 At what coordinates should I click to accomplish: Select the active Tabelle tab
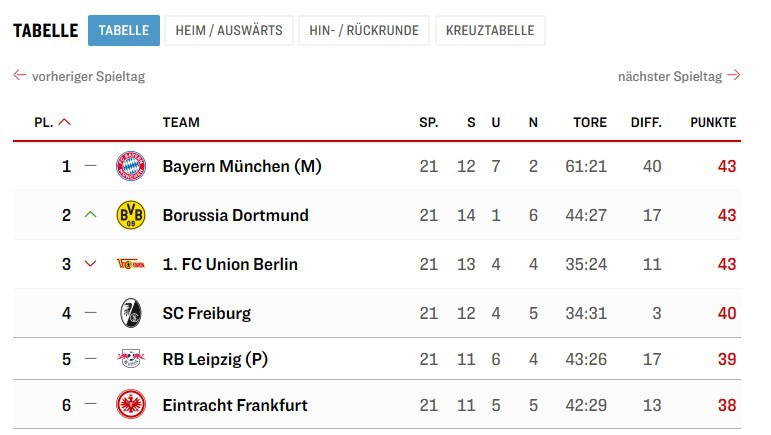click(123, 31)
